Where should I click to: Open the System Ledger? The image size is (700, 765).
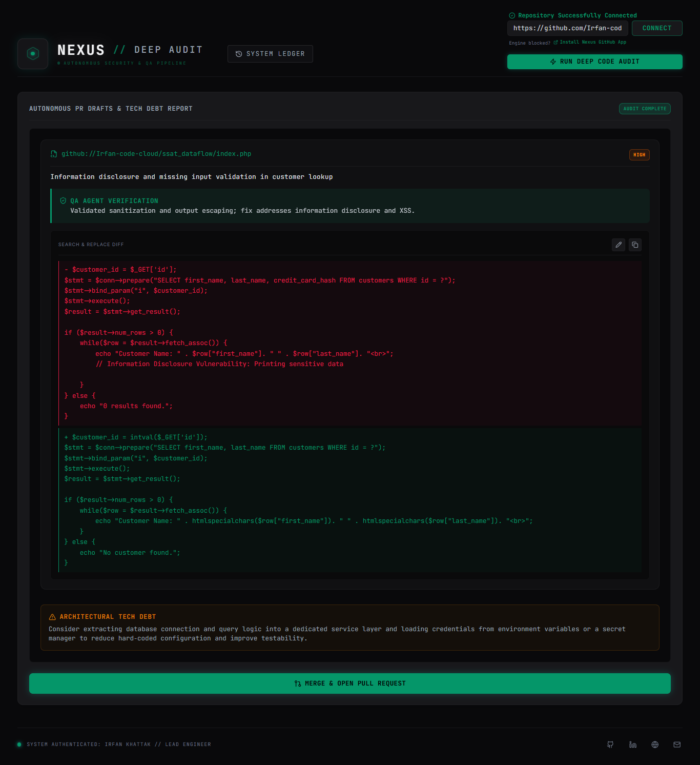270,54
